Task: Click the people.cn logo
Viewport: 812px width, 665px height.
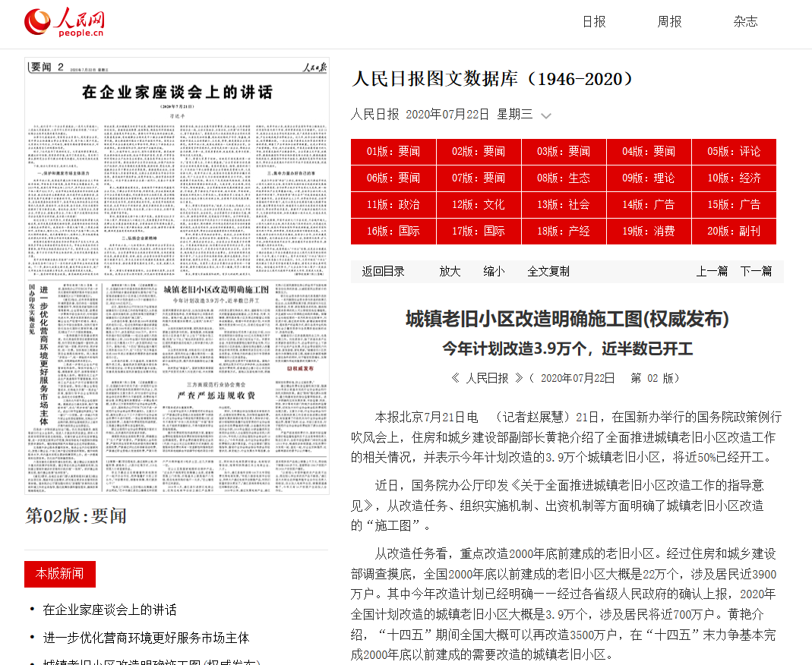Action: 64,22
